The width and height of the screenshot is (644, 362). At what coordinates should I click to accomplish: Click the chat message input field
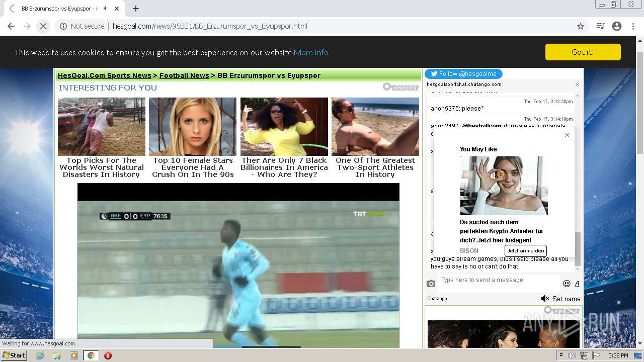pos(499,283)
